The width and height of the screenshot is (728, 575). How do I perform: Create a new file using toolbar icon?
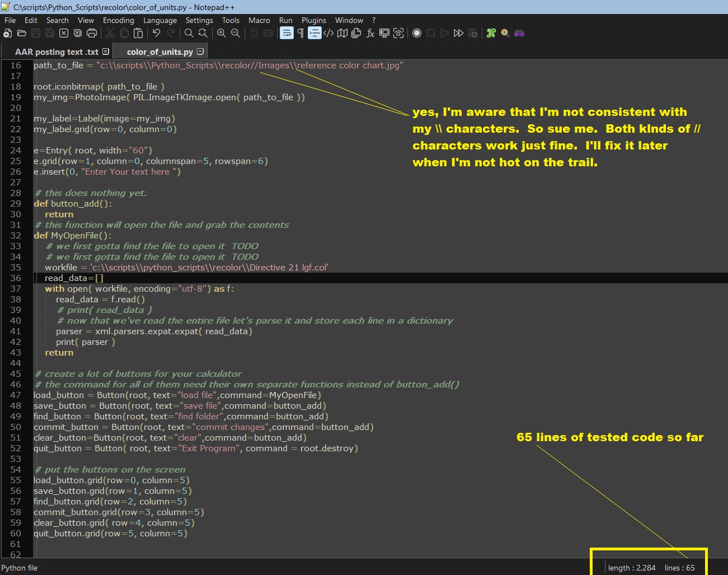click(x=8, y=34)
